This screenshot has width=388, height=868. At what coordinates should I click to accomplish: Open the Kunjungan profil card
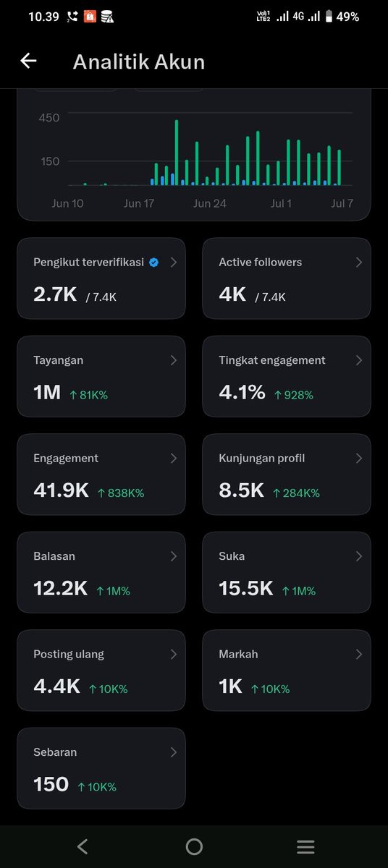[x=287, y=475]
